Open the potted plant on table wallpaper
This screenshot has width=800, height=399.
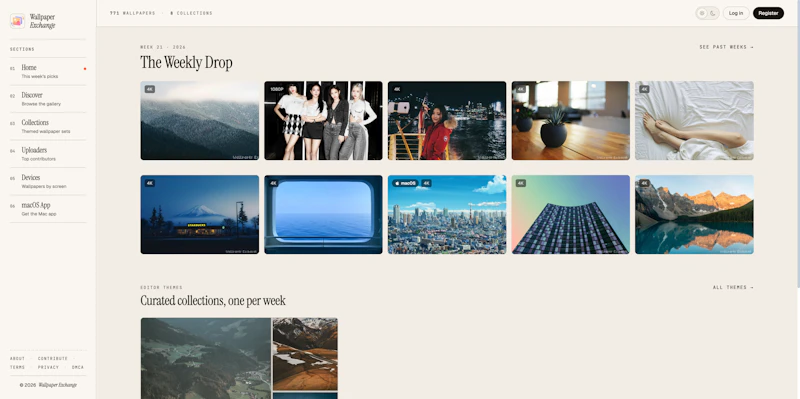[570, 120]
